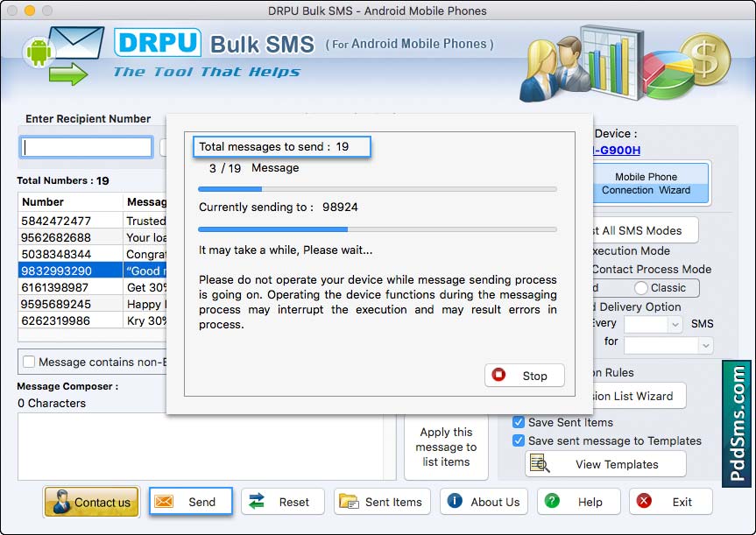Select highlighted row 9832993290

coord(93,271)
